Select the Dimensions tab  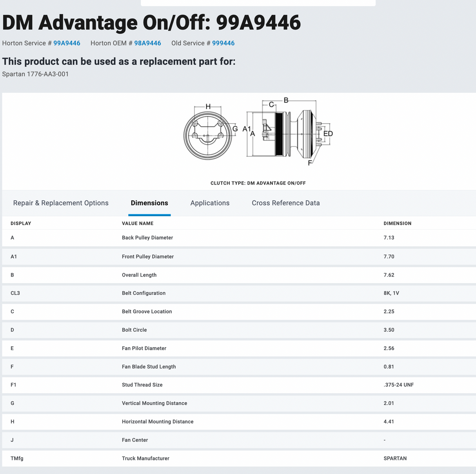149,203
